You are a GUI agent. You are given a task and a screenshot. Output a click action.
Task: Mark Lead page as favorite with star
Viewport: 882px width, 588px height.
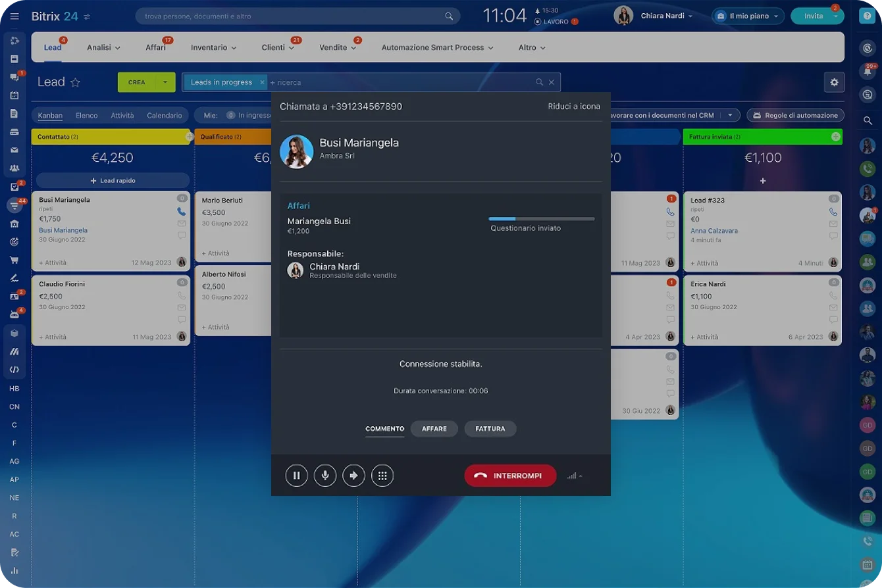click(x=76, y=82)
